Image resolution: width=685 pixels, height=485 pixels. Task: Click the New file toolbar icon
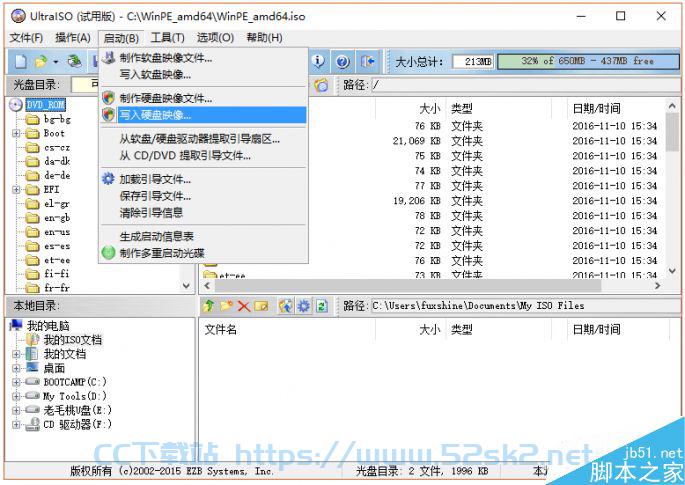coord(21,61)
